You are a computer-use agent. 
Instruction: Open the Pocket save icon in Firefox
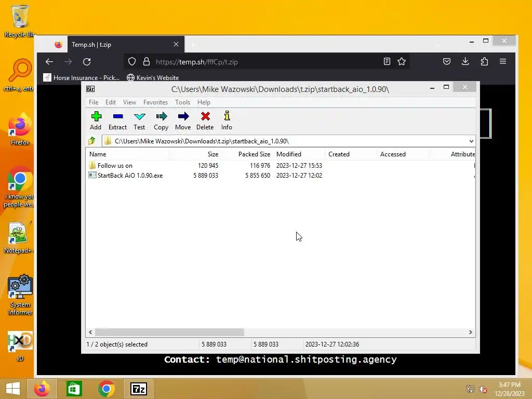(447, 61)
